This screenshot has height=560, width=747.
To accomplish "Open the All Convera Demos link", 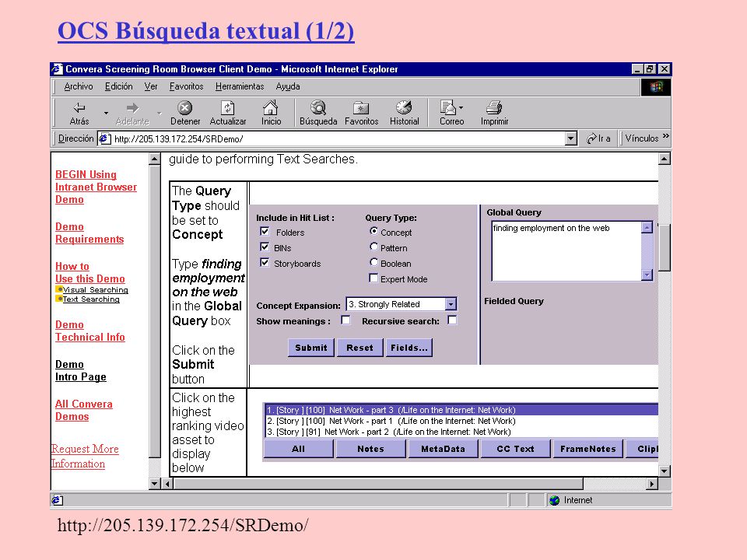I will tap(84, 410).
